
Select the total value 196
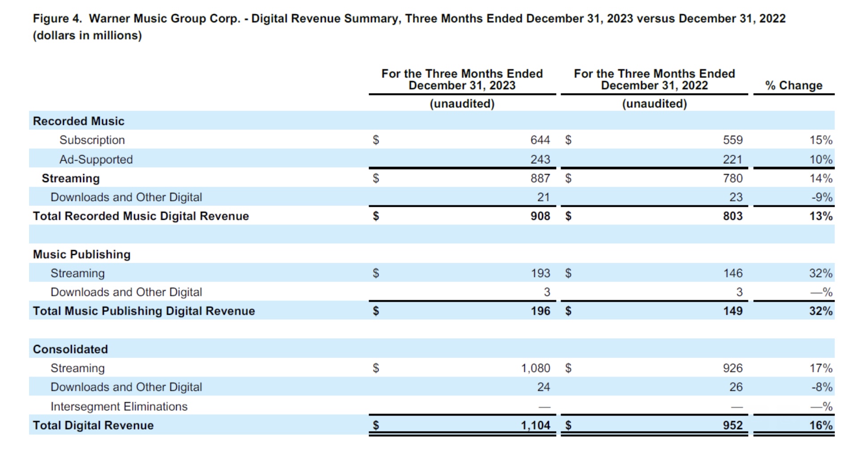tap(540, 311)
